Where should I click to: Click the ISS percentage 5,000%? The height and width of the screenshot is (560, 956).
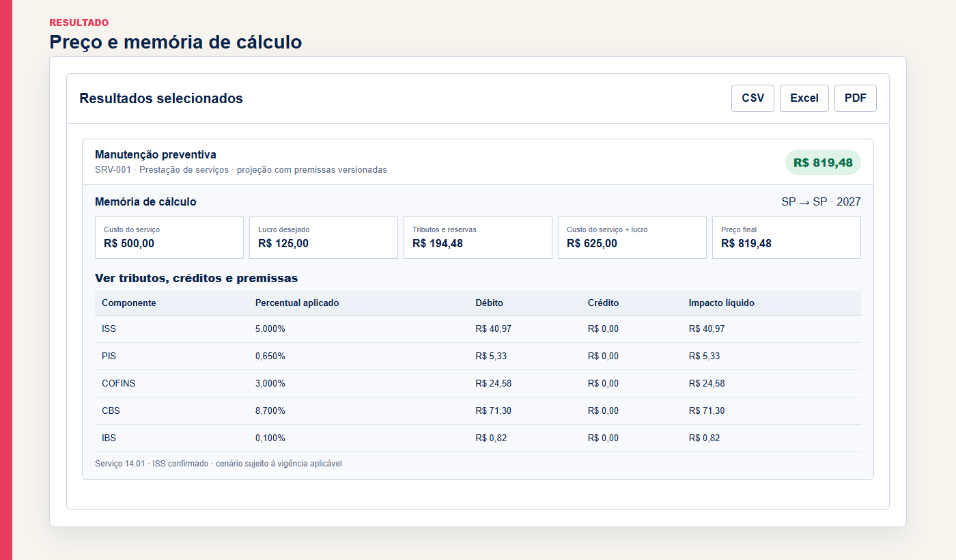click(x=270, y=329)
